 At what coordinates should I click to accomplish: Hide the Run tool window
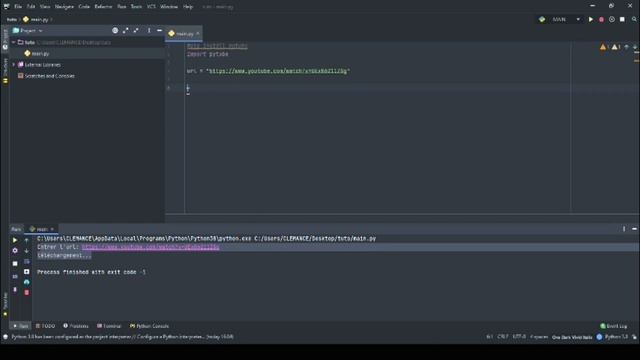[634, 229]
